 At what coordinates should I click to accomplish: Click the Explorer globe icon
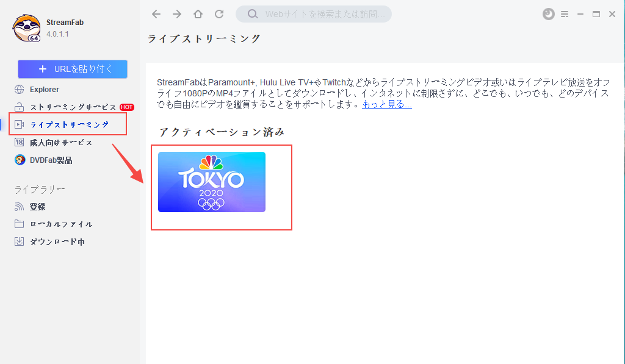pyautogui.click(x=19, y=90)
